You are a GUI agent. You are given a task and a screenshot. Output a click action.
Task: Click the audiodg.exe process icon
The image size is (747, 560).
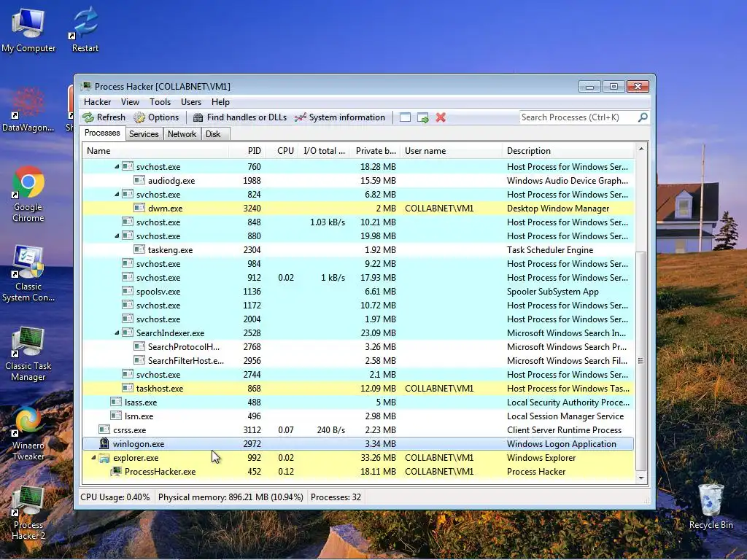point(139,181)
